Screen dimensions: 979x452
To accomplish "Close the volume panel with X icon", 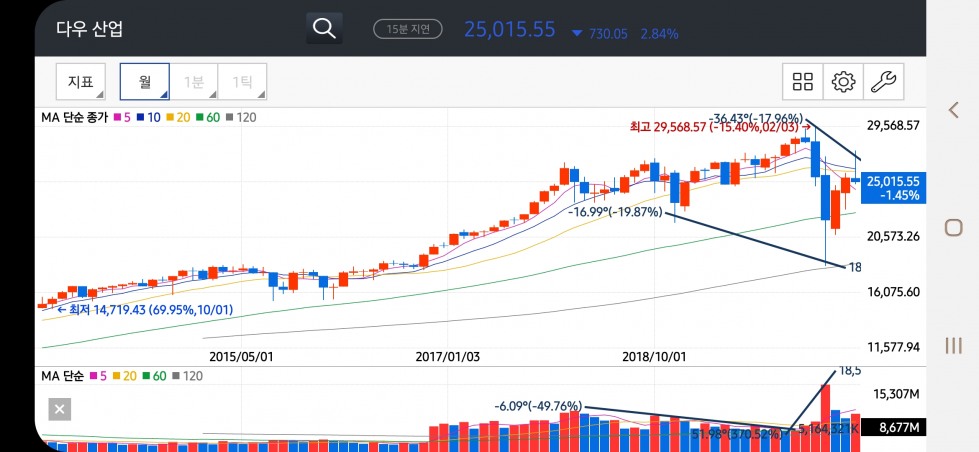I will tap(59, 410).
